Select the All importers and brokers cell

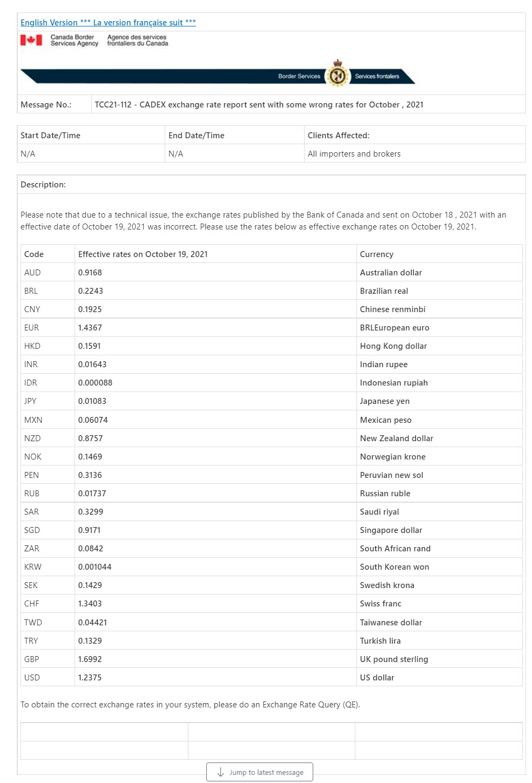coord(415,153)
